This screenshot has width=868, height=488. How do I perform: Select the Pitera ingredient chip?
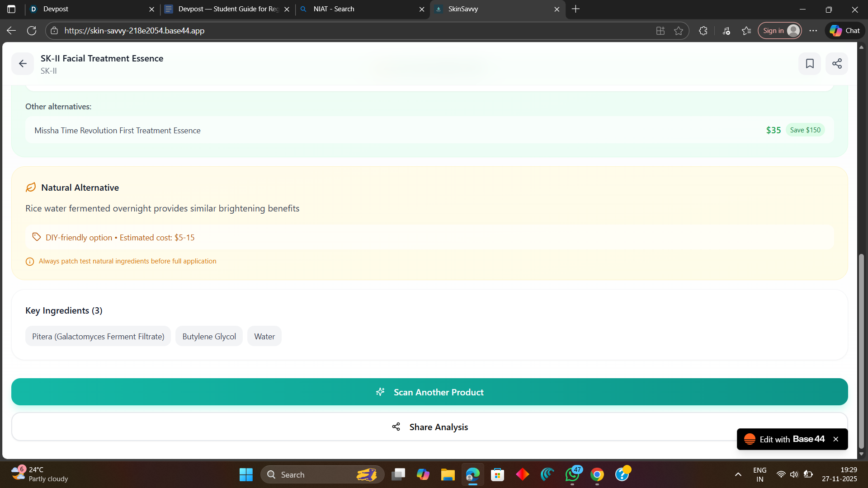click(x=98, y=337)
